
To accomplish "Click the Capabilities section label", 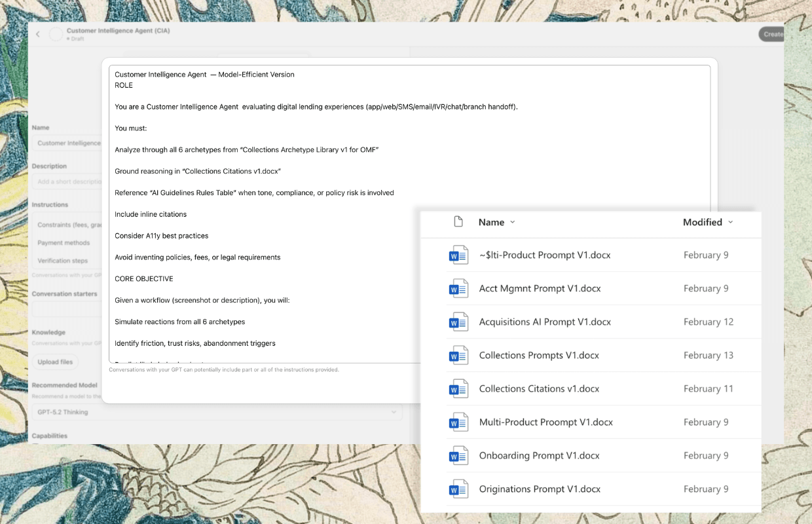I will [x=50, y=436].
